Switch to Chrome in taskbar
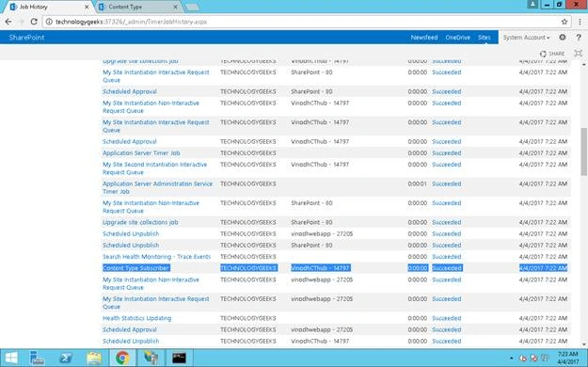 (x=122, y=358)
